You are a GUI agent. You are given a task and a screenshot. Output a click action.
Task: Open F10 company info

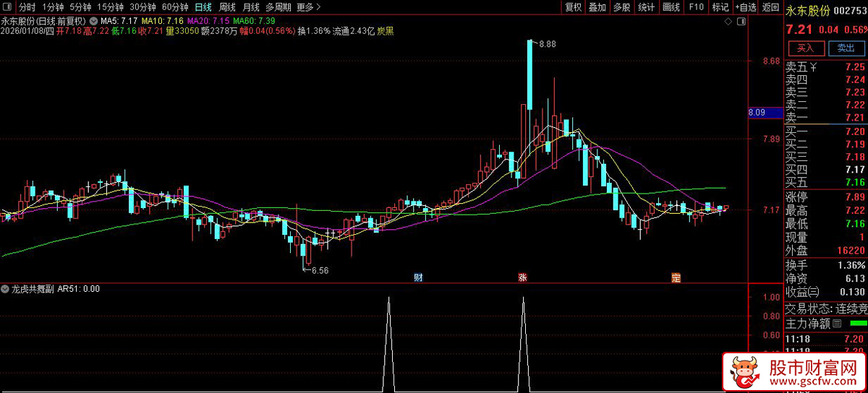696,7
